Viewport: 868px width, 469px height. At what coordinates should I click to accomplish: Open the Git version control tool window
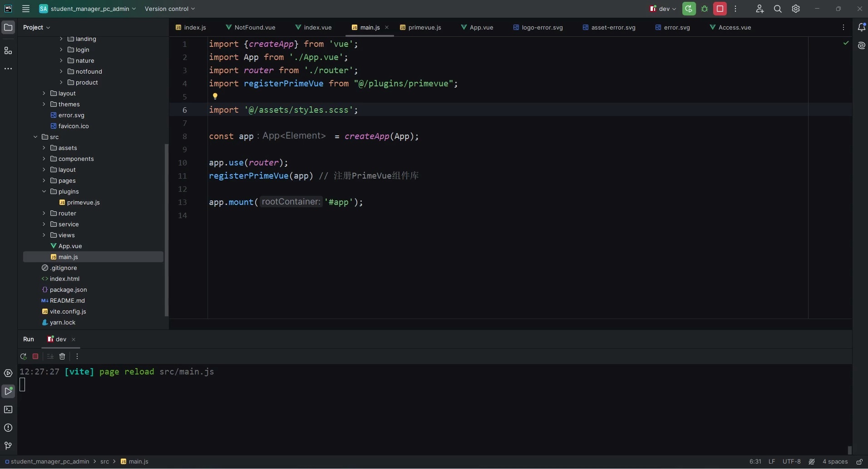(x=8, y=446)
